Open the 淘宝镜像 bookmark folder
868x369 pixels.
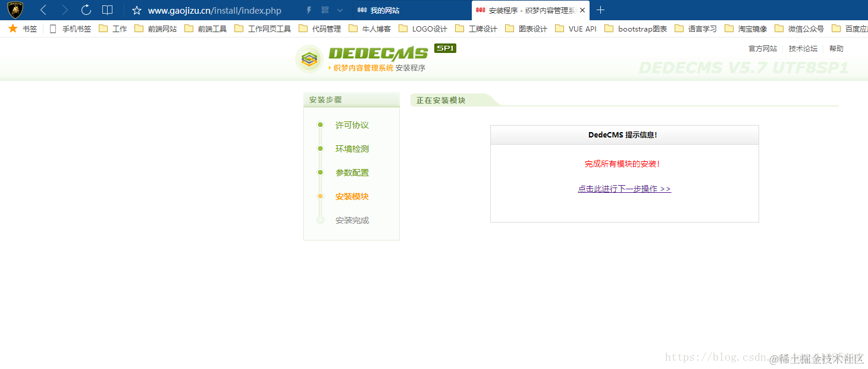point(746,29)
